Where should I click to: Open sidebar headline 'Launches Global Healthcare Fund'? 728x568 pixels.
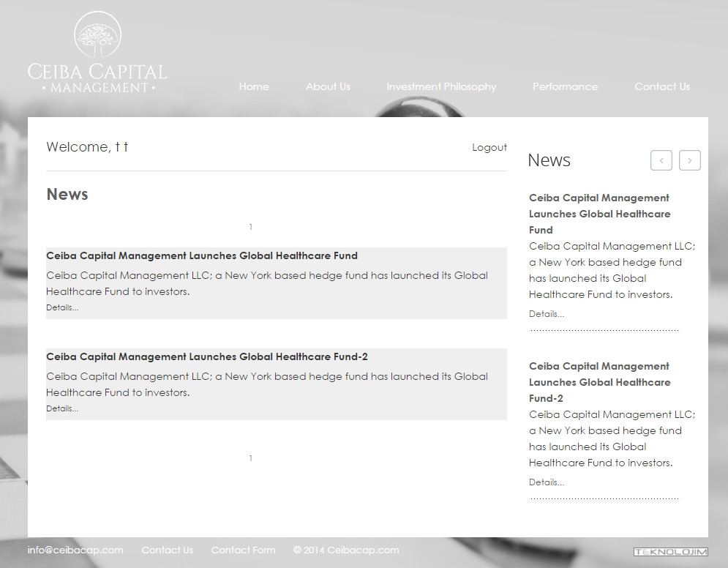tap(599, 214)
